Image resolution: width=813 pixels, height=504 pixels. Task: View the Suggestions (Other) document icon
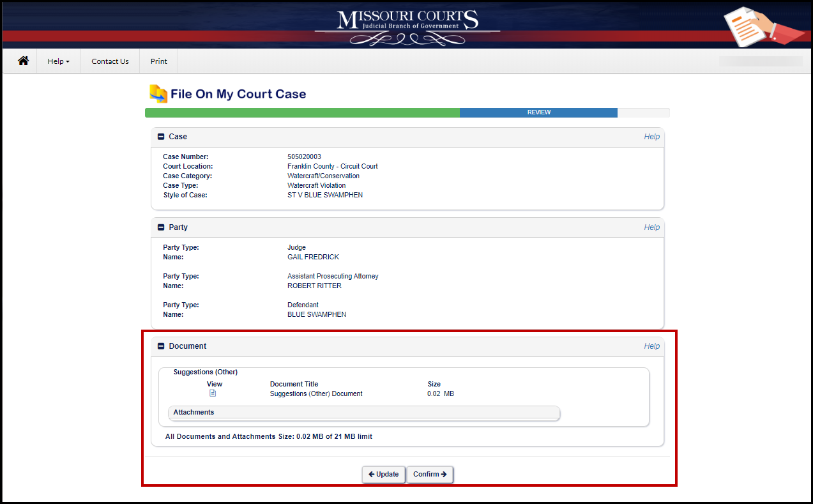[213, 393]
